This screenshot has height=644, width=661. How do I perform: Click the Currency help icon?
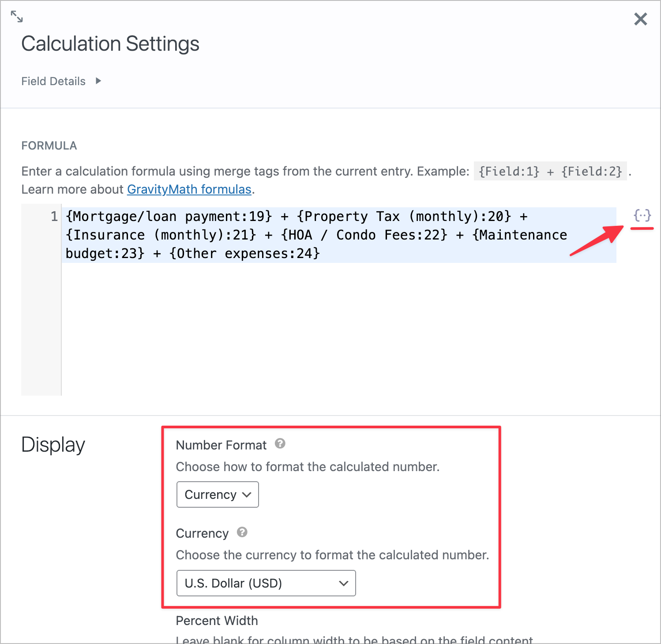tap(242, 533)
